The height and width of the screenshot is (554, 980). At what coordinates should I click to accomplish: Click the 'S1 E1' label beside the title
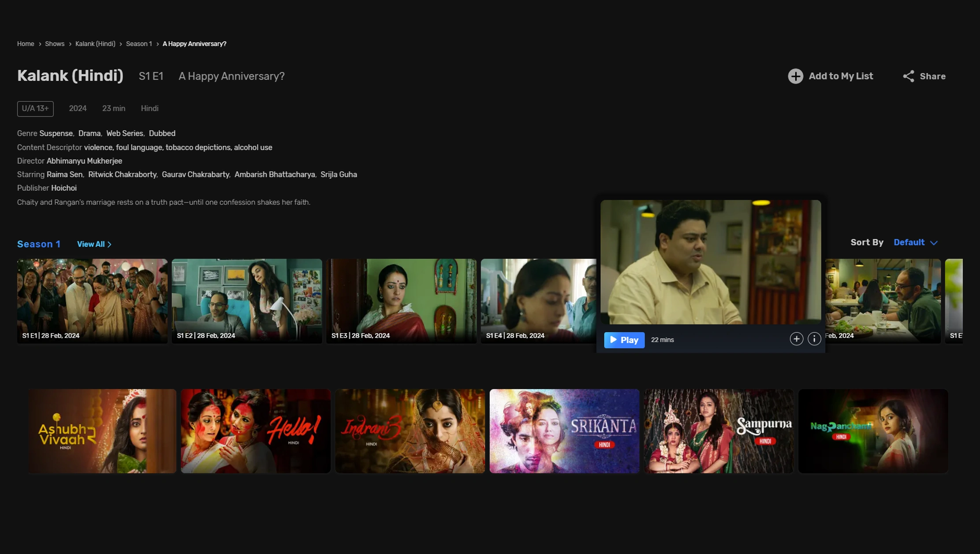coord(151,76)
